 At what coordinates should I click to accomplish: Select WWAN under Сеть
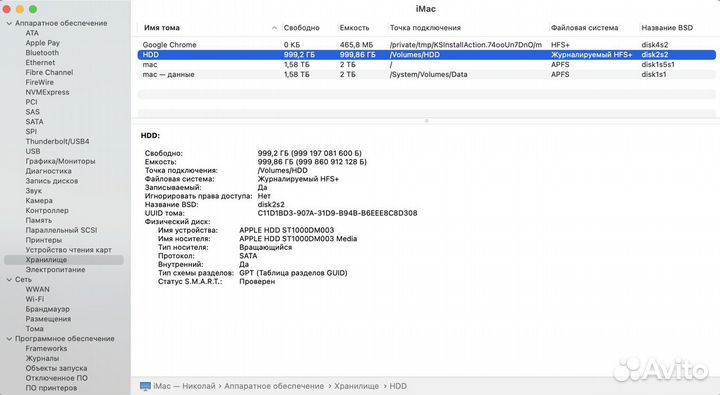tap(38, 289)
